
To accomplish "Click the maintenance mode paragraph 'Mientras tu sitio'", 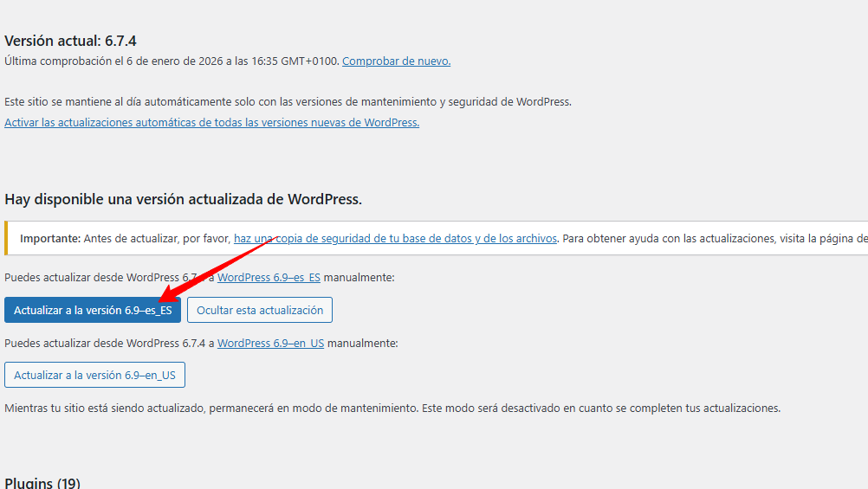I will click(392, 408).
